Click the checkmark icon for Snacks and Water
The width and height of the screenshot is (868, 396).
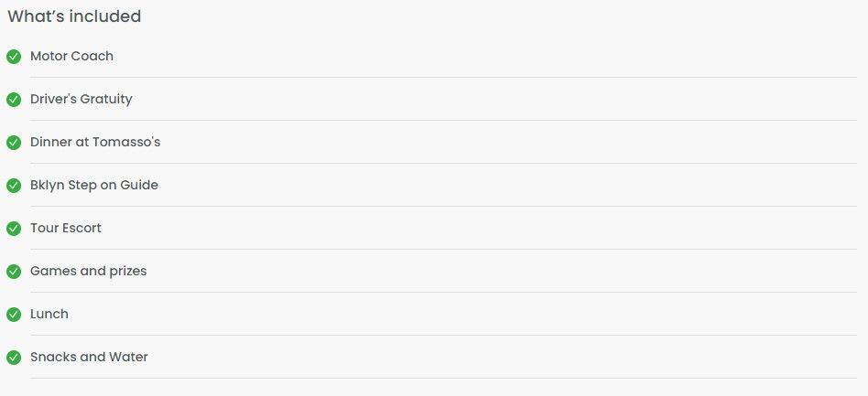[x=14, y=358]
